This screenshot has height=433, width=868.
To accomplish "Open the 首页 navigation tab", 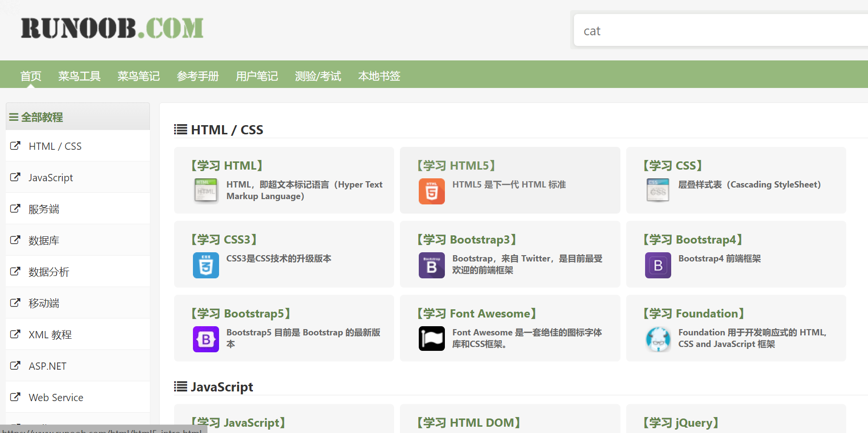I will point(31,76).
